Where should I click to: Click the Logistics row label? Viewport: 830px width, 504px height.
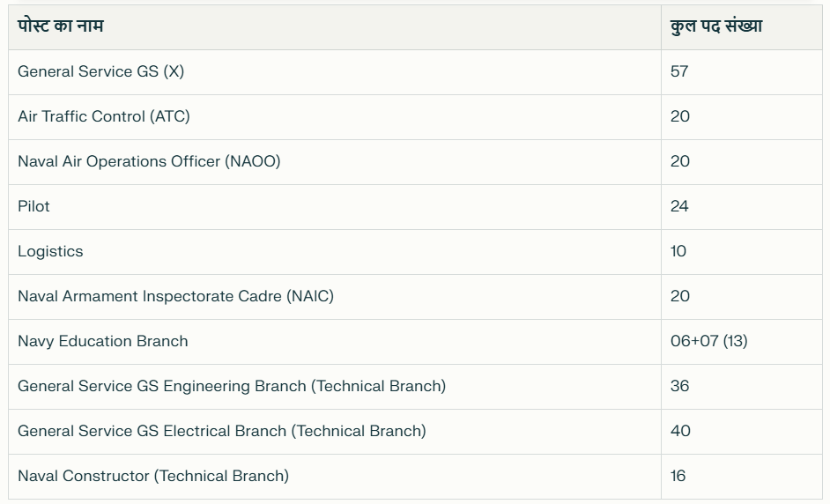[x=50, y=251]
